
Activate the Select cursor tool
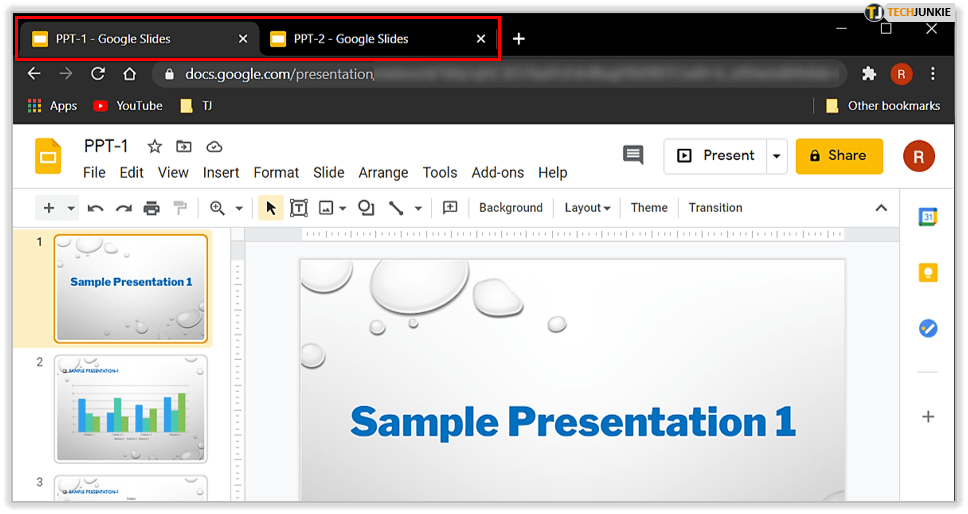pos(270,208)
